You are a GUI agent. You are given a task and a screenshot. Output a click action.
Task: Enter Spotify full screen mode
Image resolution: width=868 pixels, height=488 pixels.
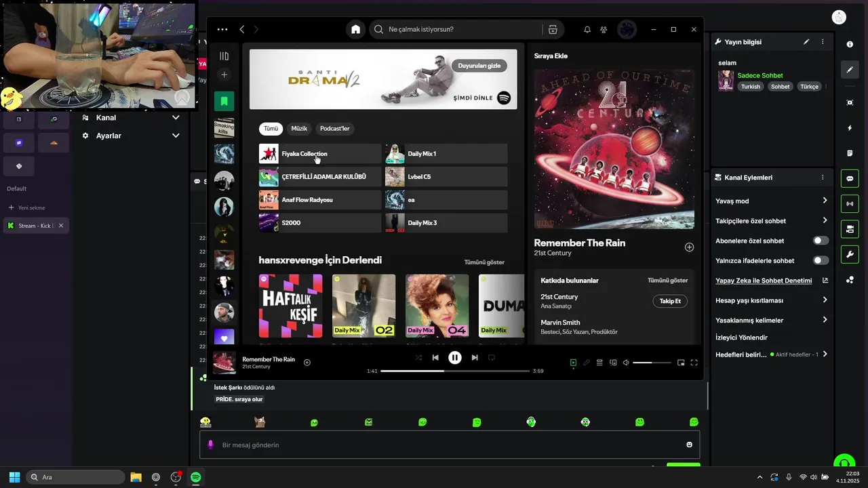(694, 363)
